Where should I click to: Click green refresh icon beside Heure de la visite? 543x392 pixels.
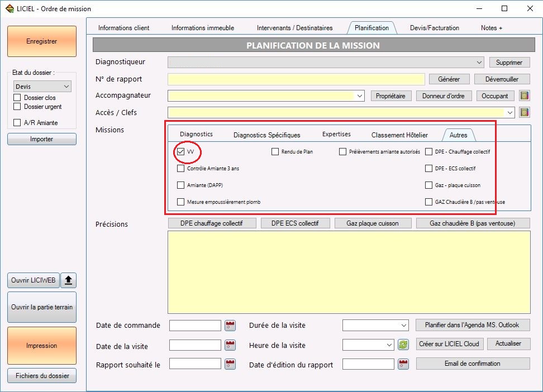point(403,345)
